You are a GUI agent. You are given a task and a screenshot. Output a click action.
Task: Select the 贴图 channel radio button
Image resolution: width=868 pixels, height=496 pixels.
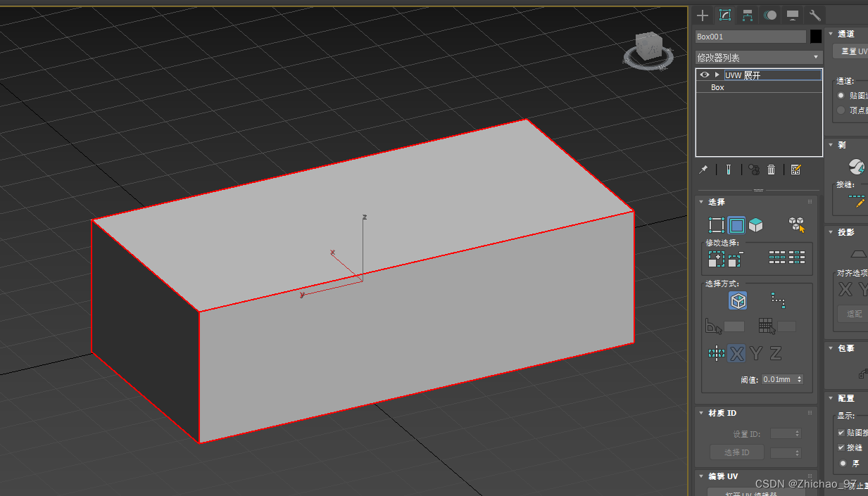(841, 95)
